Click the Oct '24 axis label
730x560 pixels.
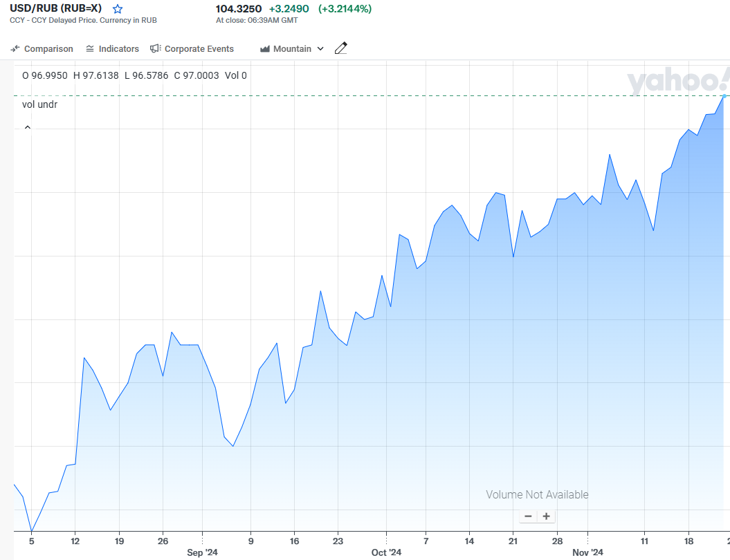point(386,552)
